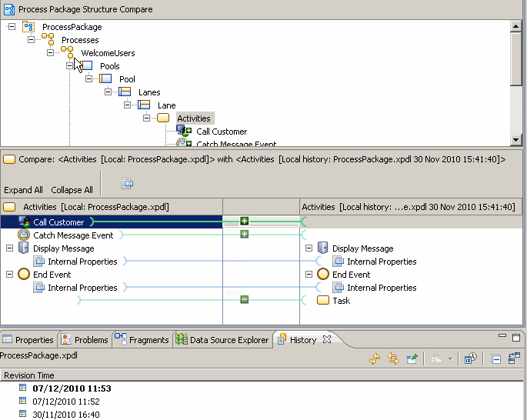Collapse the Lanes tree node

coord(108,92)
